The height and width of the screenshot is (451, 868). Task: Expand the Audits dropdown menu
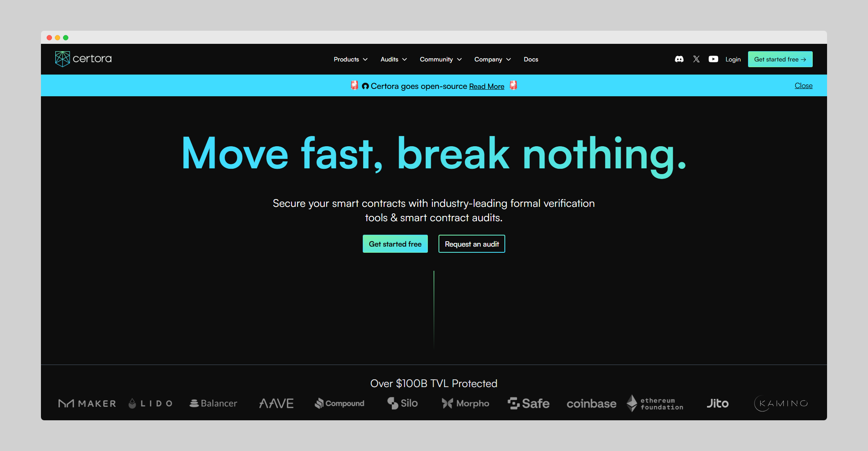(393, 59)
